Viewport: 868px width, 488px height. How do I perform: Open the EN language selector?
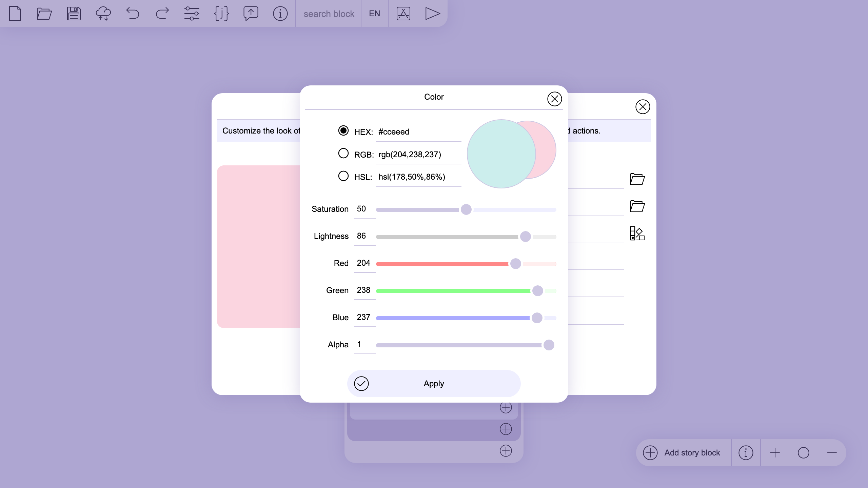[374, 14]
